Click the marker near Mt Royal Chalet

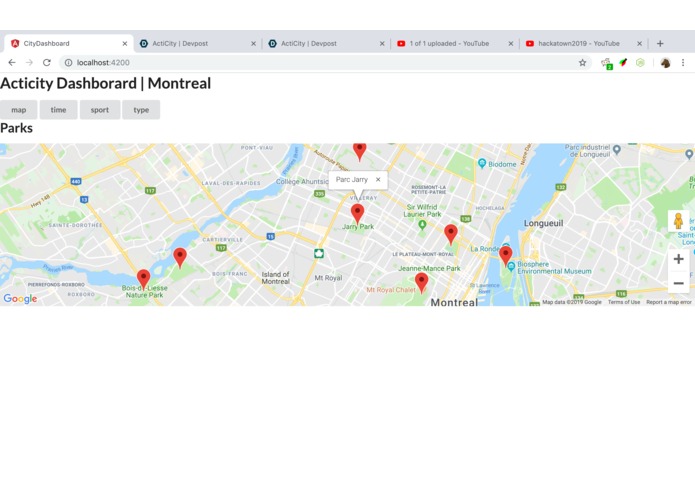[x=422, y=283]
